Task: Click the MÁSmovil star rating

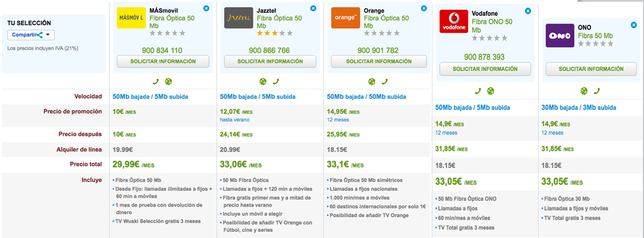Action: [x=167, y=33]
